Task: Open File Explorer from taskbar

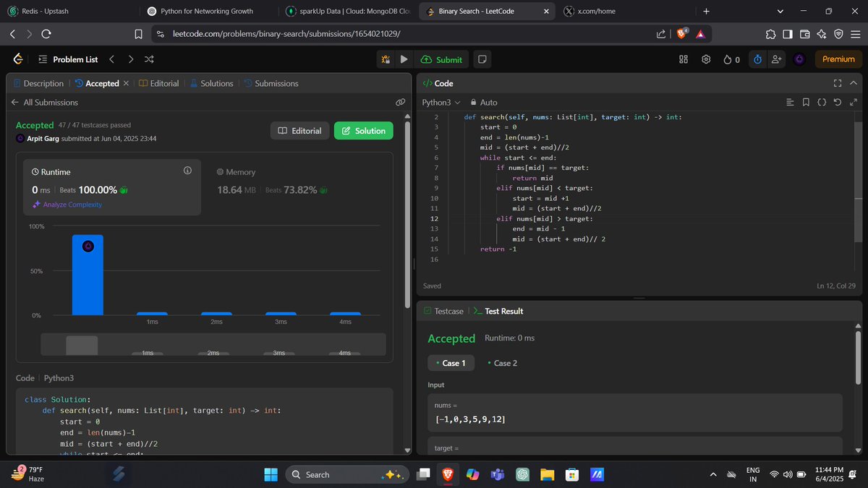Action: 548,474
